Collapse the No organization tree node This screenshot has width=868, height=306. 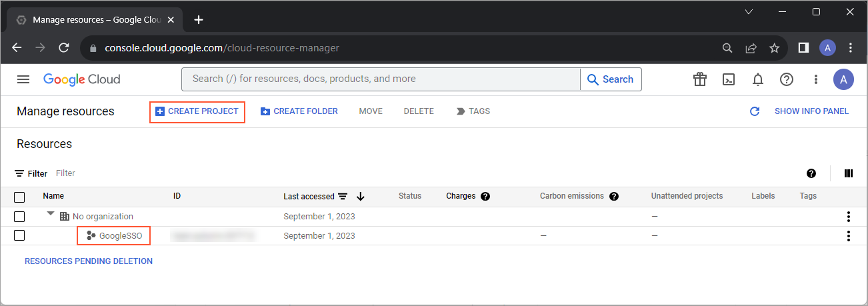(x=51, y=215)
